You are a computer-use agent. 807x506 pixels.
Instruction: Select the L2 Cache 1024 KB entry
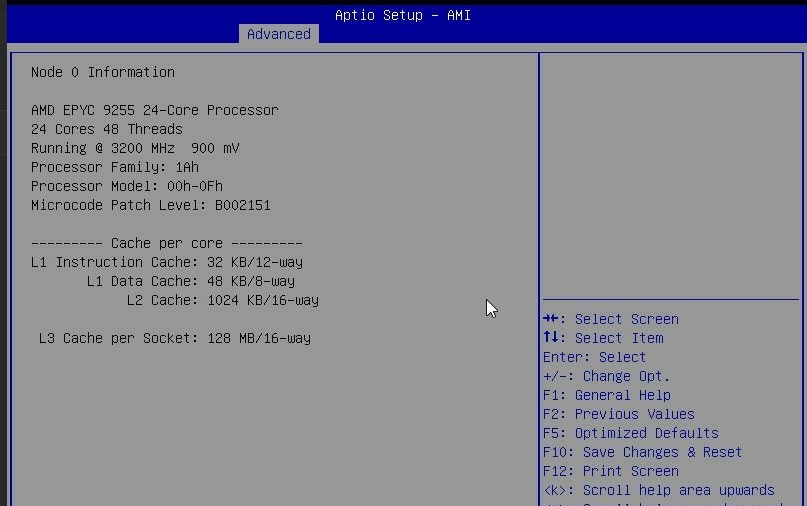point(222,300)
